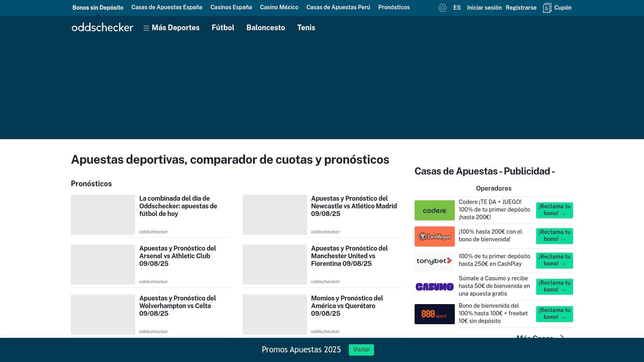Click the Casumo operator logo
Screen dimensions: 644x362
pos(435,287)
